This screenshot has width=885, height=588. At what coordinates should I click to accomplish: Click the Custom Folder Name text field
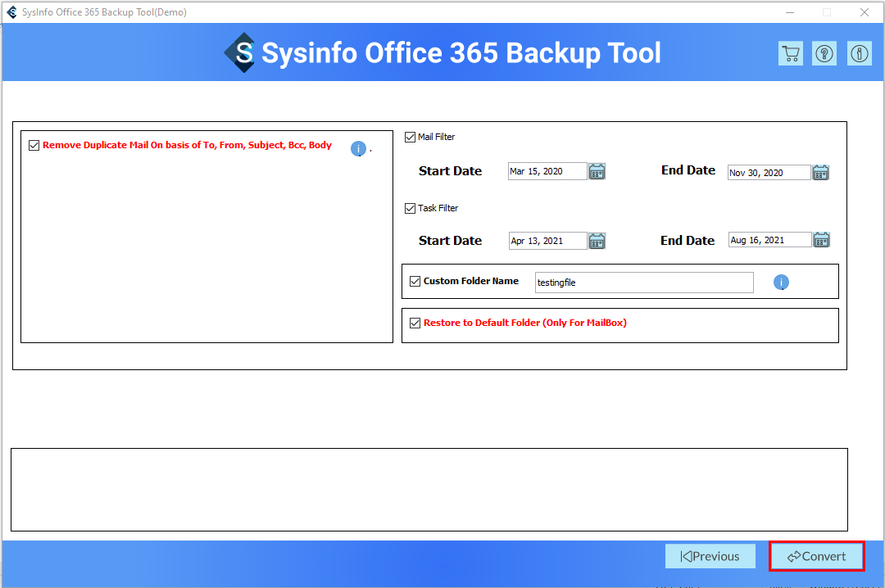(x=644, y=283)
